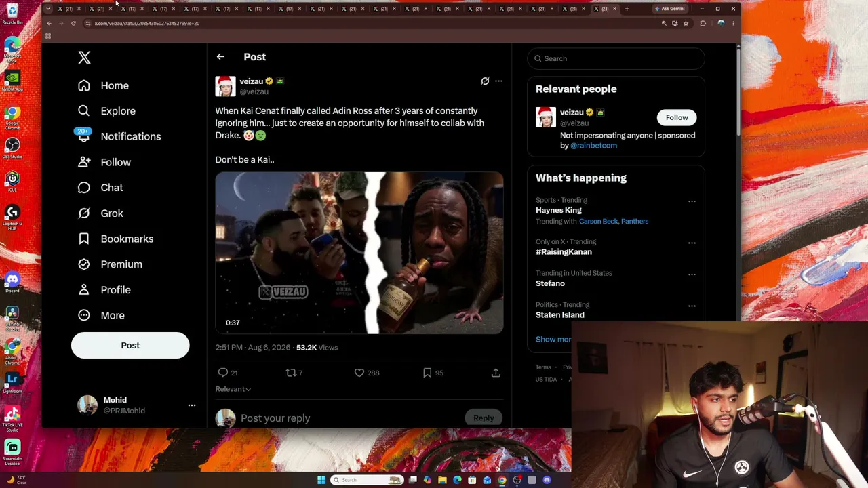Play the Drake and Kai Cenat video

tap(359, 253)
